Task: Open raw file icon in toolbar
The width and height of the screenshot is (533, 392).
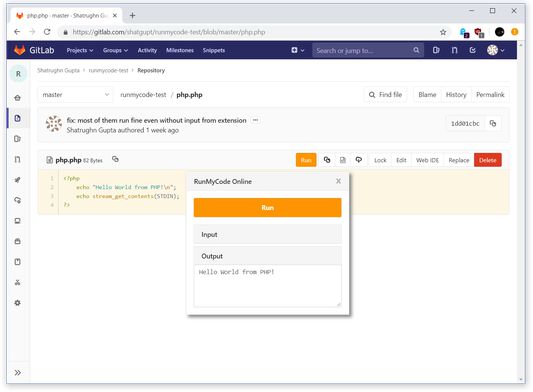Action: click(x=343, y=160)
